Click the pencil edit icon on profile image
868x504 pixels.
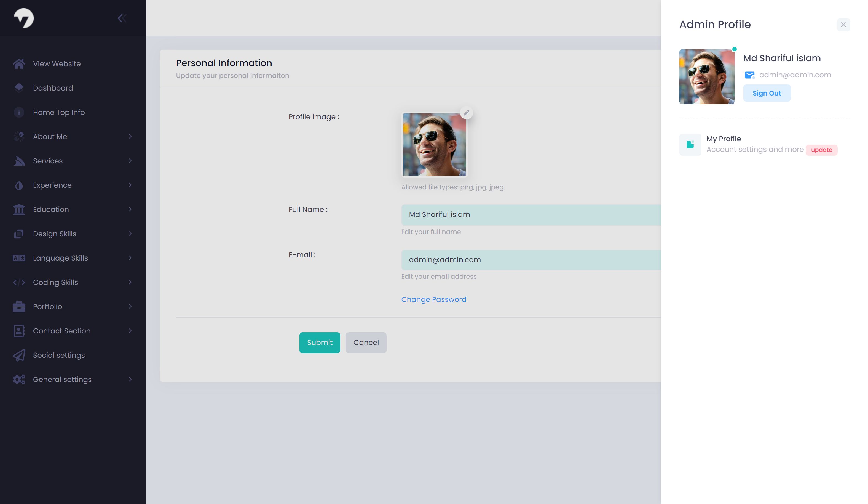tap(466, 113)
